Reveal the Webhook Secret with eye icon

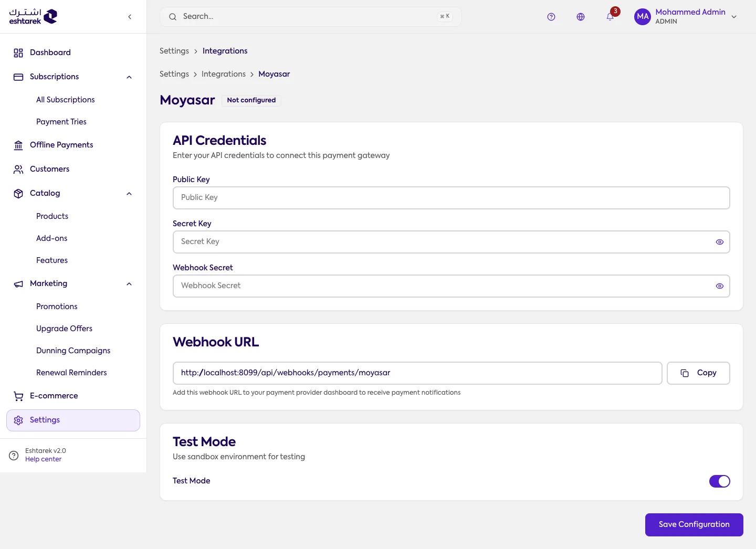(720, 286)
